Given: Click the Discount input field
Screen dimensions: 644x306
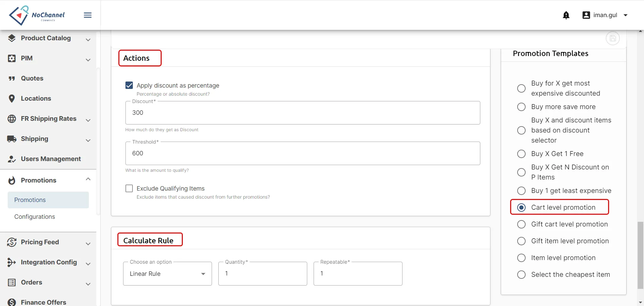Looking at the screenshot, I should tap(303, 113).
